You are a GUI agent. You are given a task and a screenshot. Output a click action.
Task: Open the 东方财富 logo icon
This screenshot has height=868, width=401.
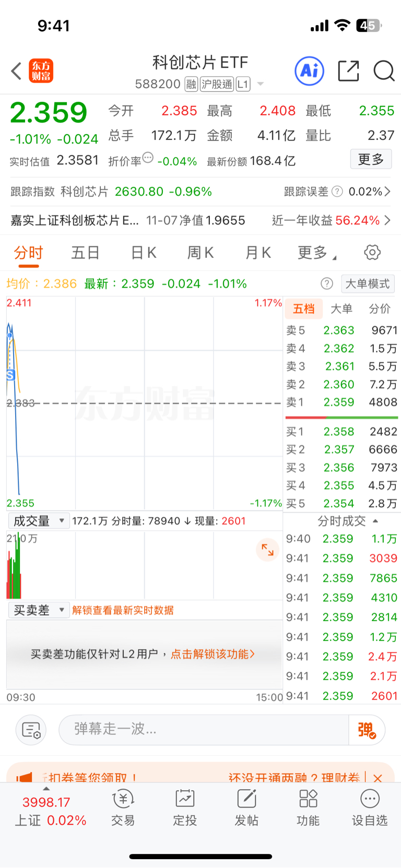(x=41, y=71)
